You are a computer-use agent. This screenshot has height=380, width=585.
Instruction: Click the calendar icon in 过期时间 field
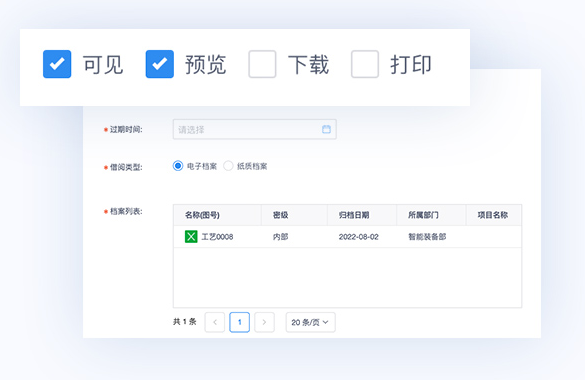(326, 129)
